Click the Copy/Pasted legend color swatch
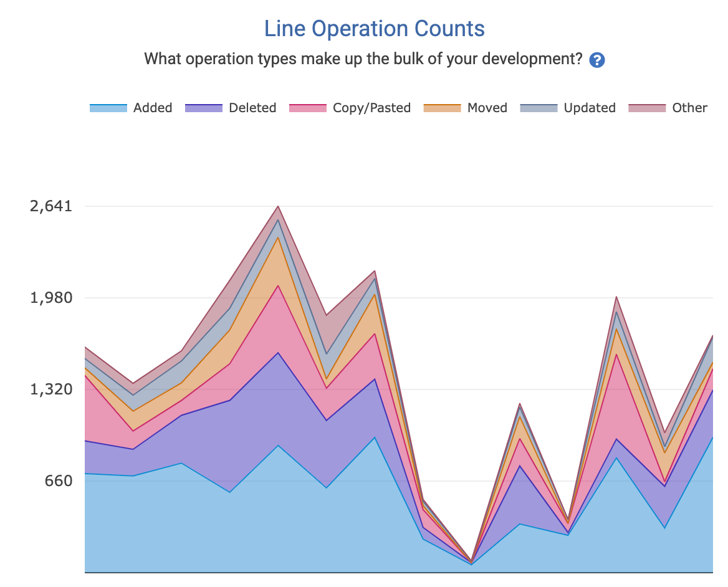The height and width of the screenshot is (587, 728). tap(308, 108)
